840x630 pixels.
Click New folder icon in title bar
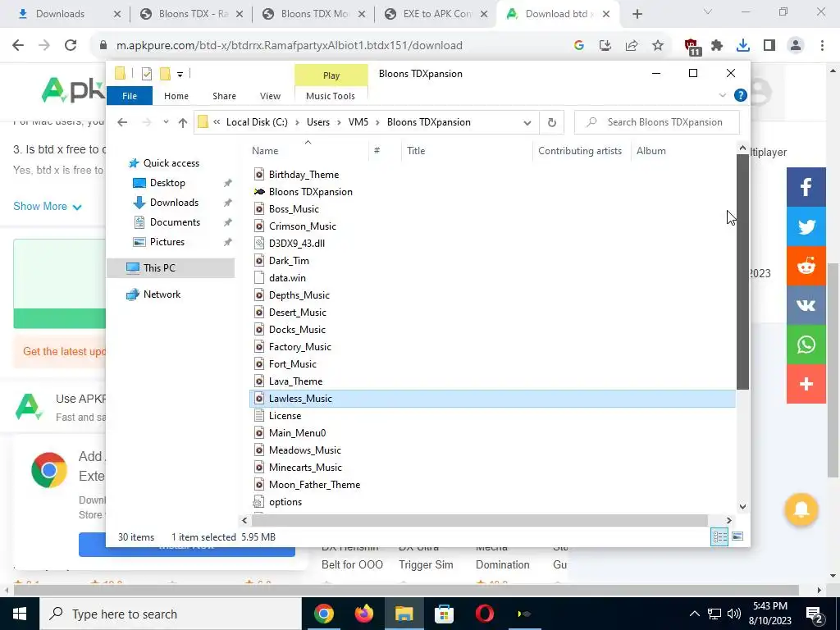pyautogui.click(x=165, y=74)
